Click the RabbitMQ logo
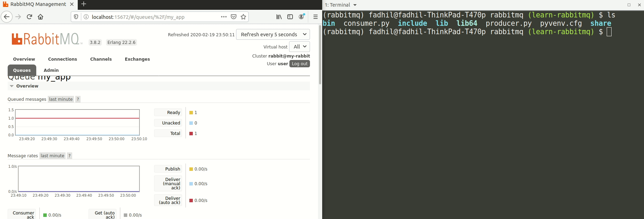 46,39
